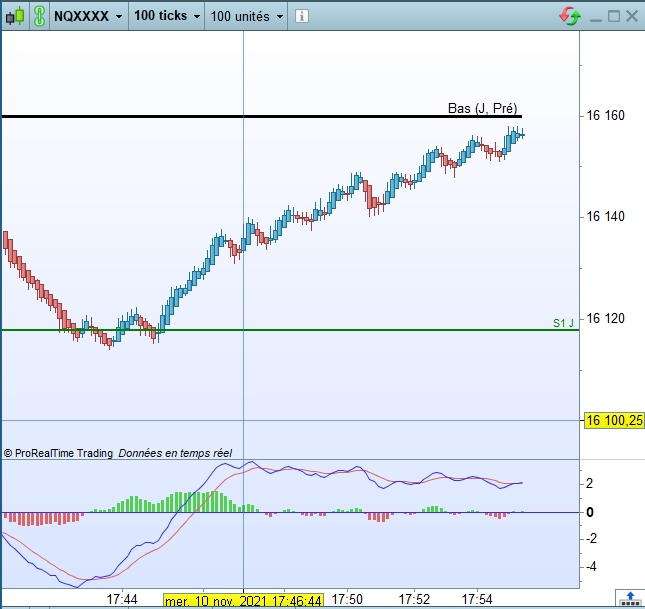Click the last blue candle on chart
The image size is (645, 609).
point(522,135)
